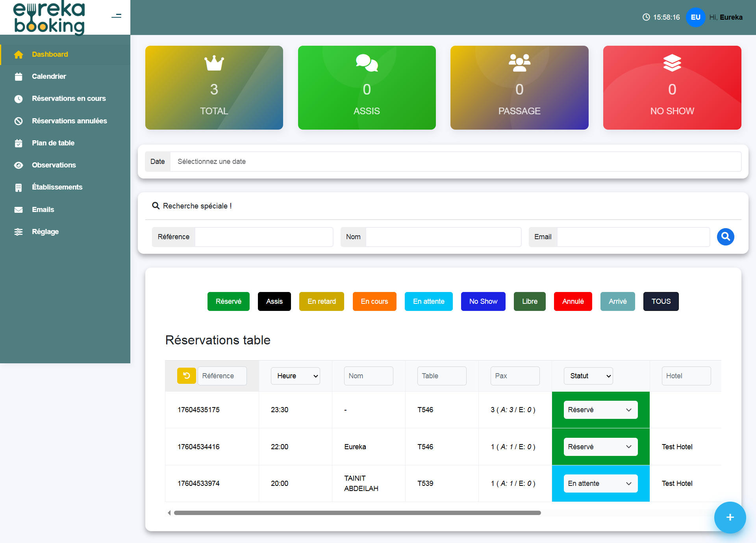756x543 pixels.
Task: Launch the blue search magnifier button
Action: (x=726, y=236)
